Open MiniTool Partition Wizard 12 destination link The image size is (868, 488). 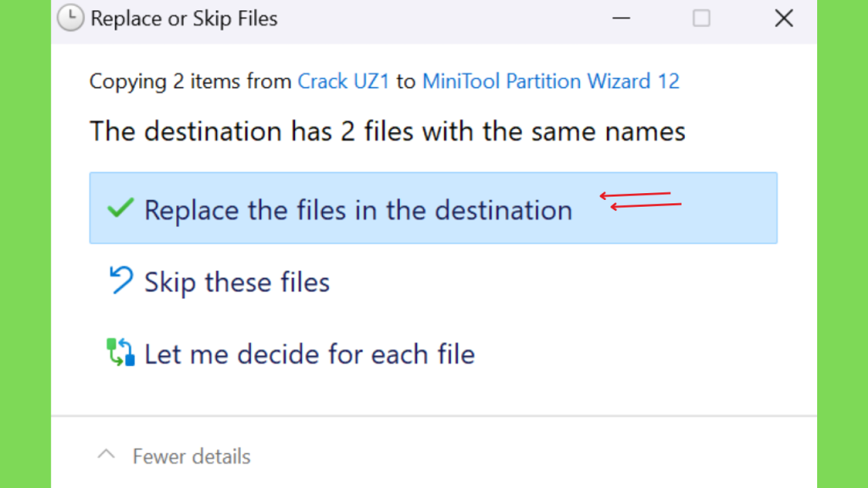pyautogui.click(x=551, y=81)
